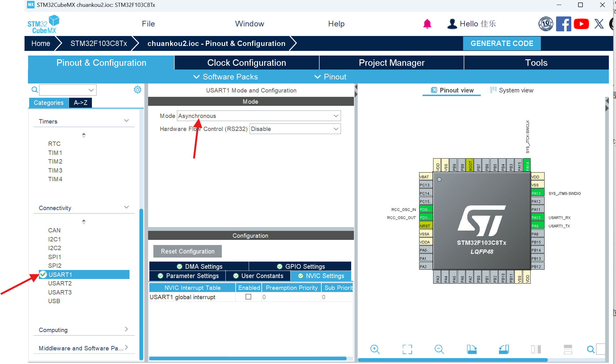This screenshot has width=616, height=364.
Task: Switch to the Tools tab
Action: (x=536, y=63)
